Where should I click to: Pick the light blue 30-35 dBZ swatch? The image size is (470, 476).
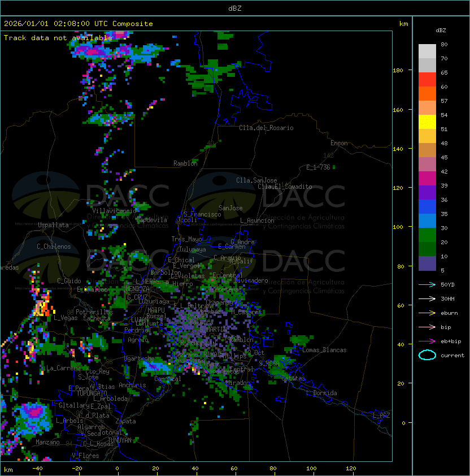pos(427,221)
